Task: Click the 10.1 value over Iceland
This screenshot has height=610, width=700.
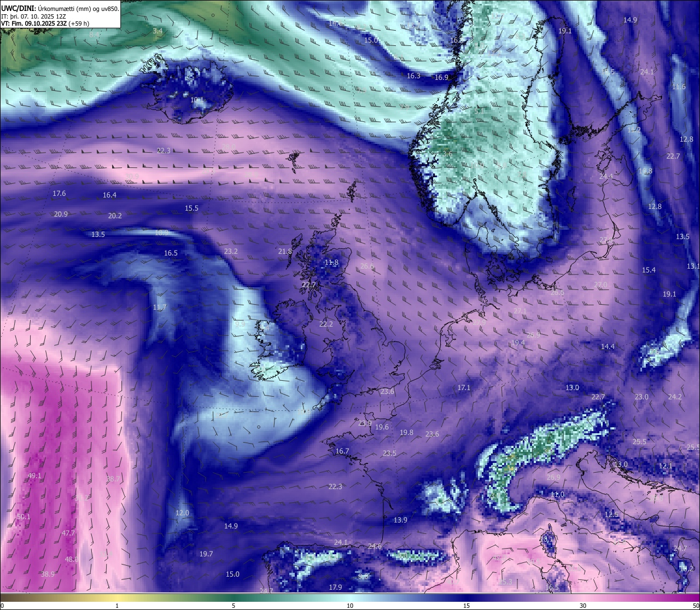Action: (197, 100)
